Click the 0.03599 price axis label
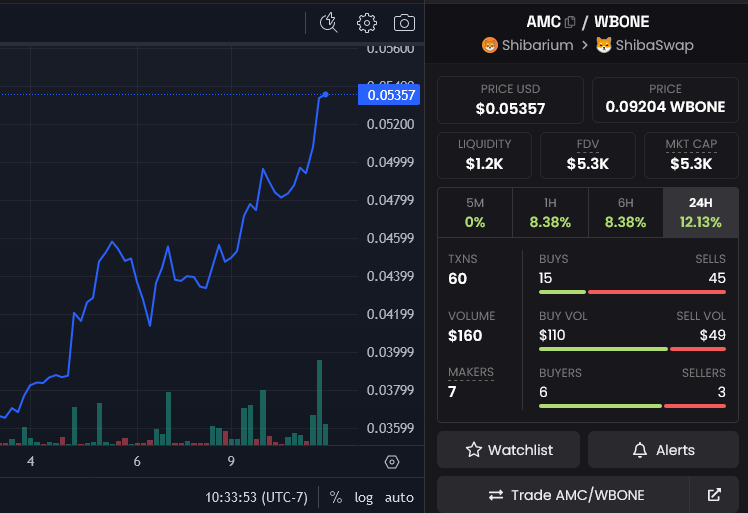The width and height of the screenshot is (748, 513). click(x=390, y=428)
